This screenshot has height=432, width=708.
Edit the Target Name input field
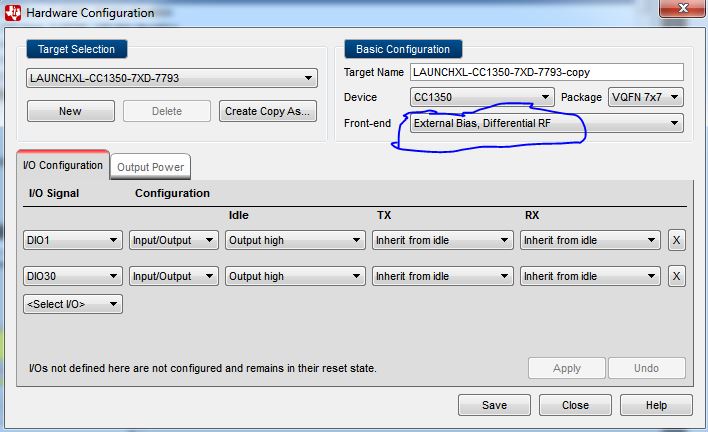[x=547, y=72]
